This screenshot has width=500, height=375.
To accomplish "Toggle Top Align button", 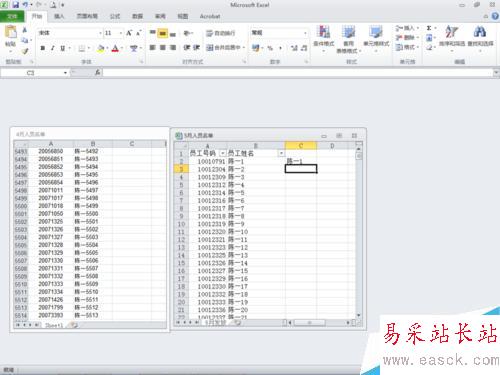I will (x=153, y=33).
